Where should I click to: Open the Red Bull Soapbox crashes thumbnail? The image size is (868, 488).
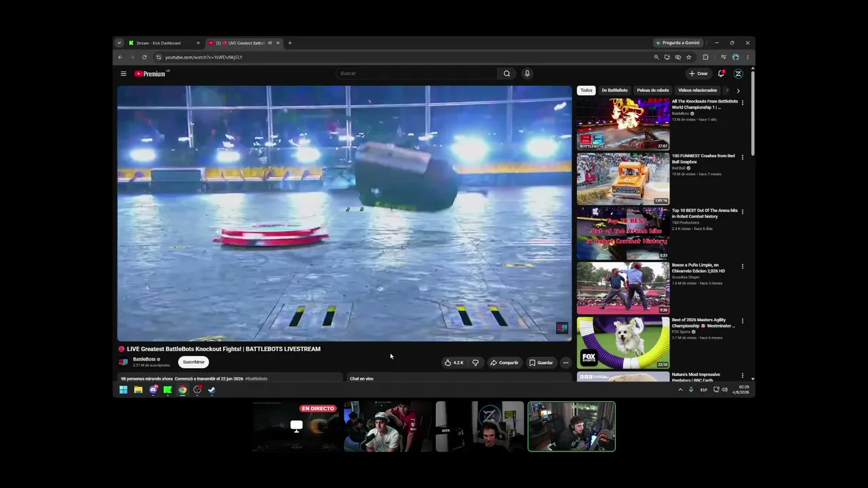point(623,178)
